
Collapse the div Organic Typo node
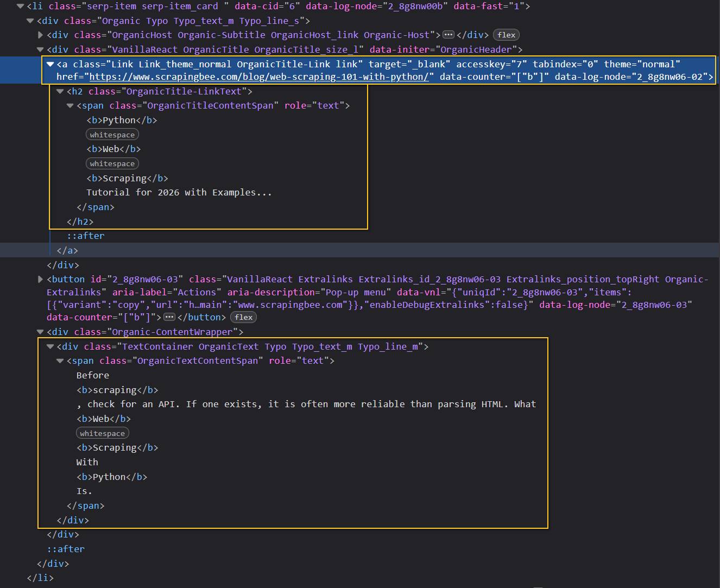[x=30, y=21]
